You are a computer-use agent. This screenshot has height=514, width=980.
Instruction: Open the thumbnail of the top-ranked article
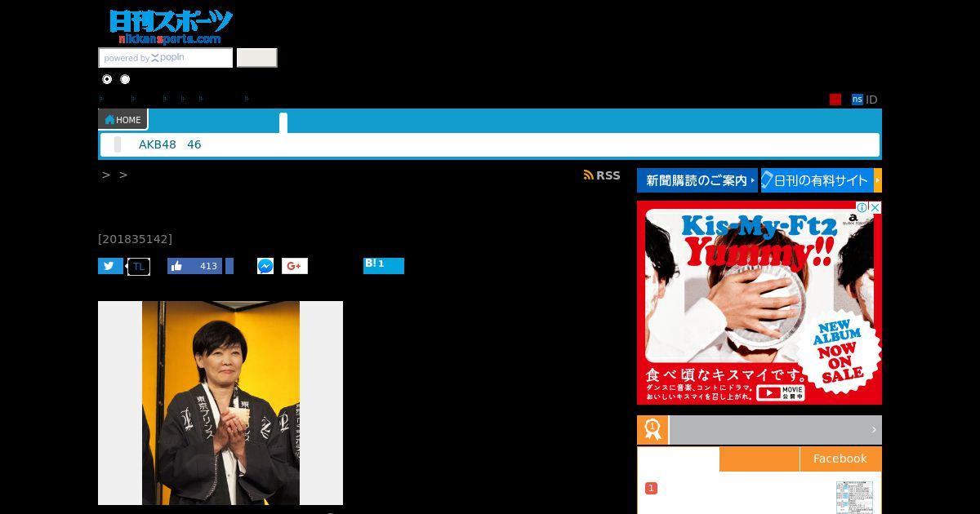[x=854, y=498]
